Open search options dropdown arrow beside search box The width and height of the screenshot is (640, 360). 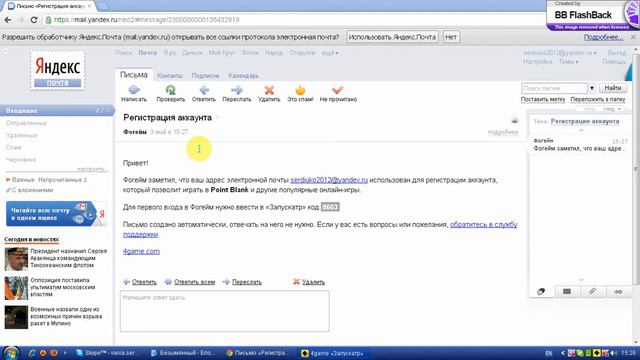coord(592,88)
